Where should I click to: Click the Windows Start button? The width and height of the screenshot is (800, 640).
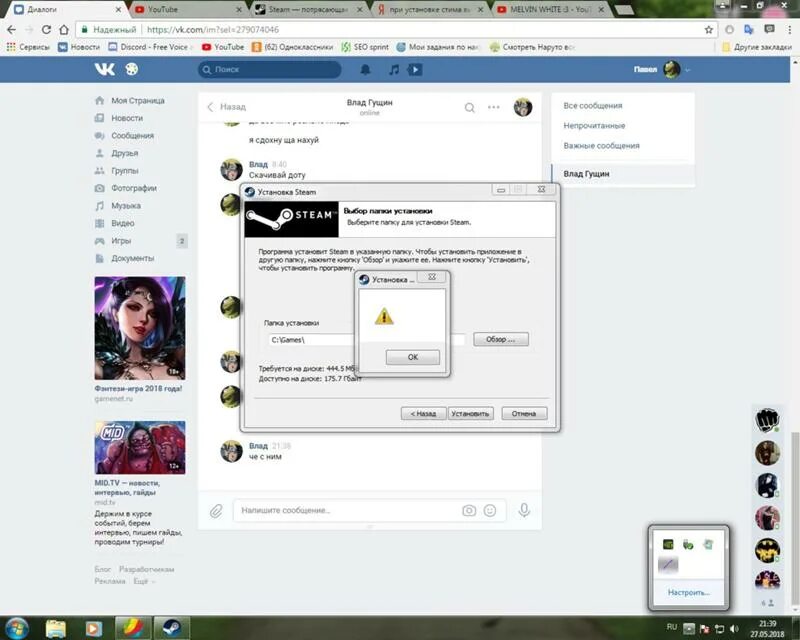click(17, 627)
